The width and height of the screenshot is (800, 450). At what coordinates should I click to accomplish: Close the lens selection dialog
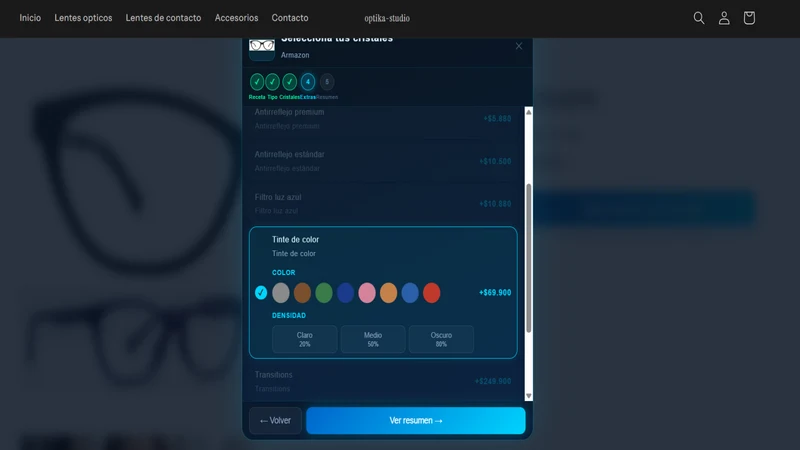tap(519, 46)
